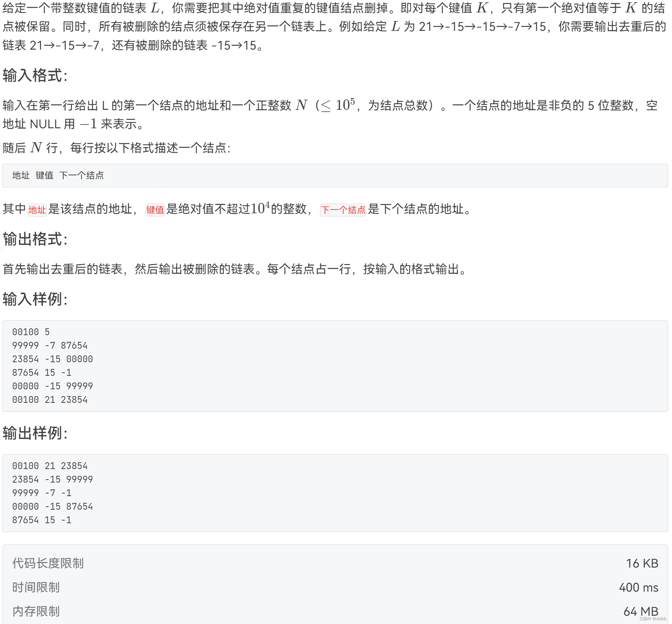
Task: Click the 16 KB value
Action: pos(642,563)
